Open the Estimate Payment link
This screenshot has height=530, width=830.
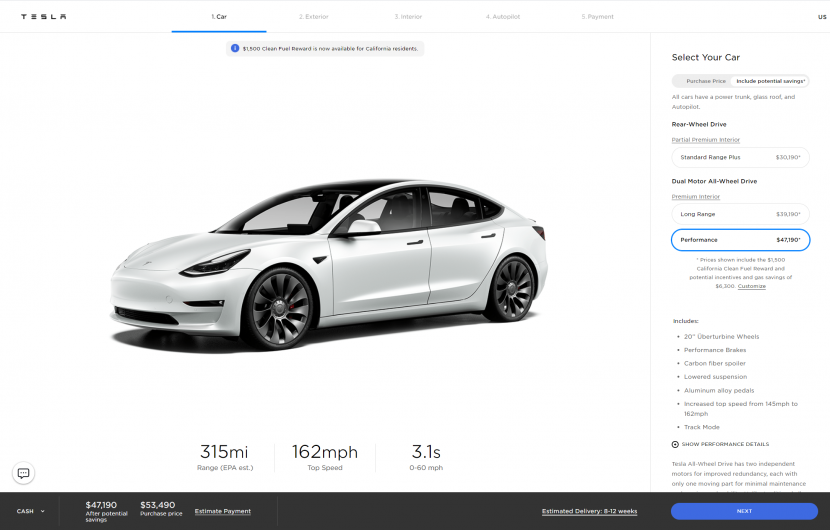click(223, 511)
